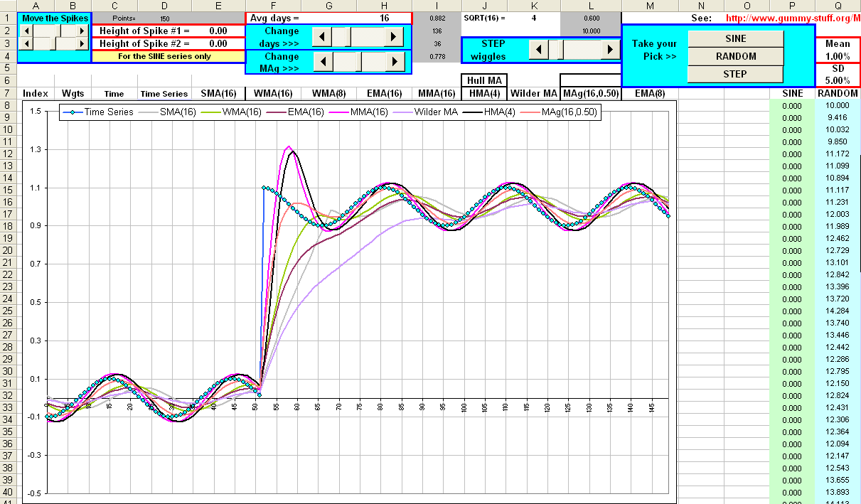
Task: Click the Points value 150
Action: 164,18
